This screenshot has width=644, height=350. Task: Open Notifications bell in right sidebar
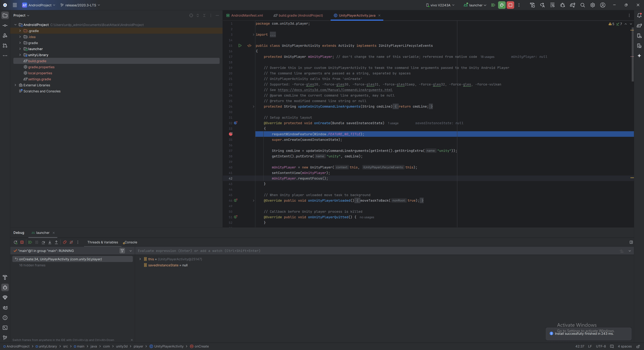(x=639, y=15)
